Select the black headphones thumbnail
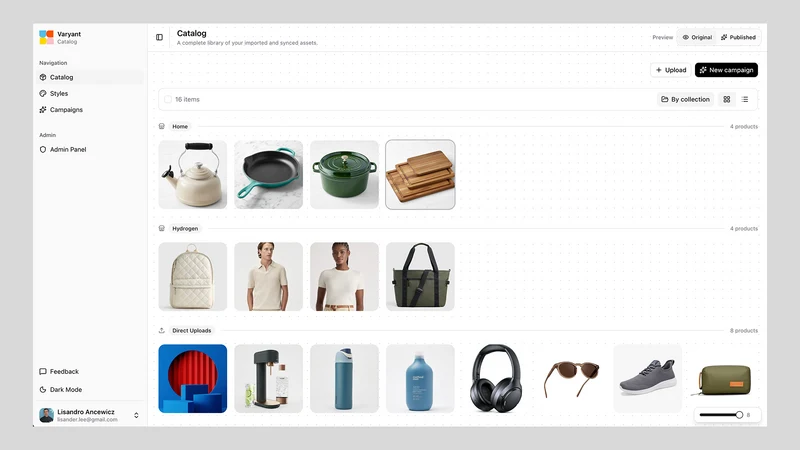This screenshot has height=450, width=800. tap(496, 379)
